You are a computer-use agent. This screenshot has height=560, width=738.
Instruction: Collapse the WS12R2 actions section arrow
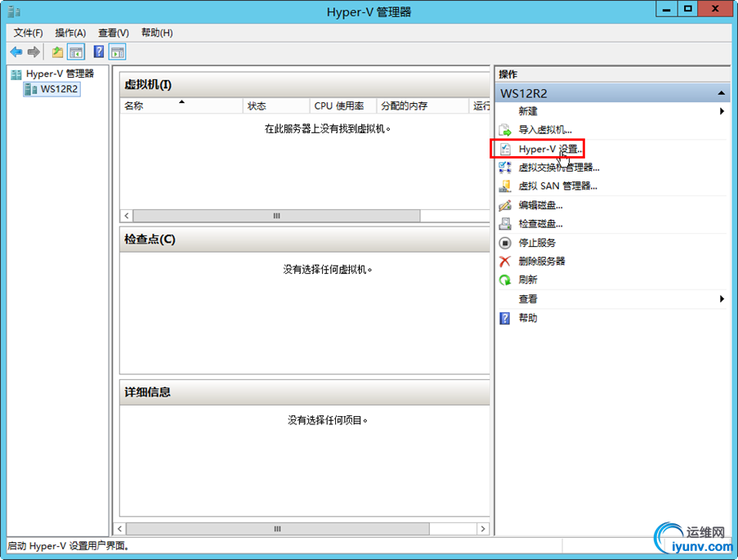(x=721, y=93)
